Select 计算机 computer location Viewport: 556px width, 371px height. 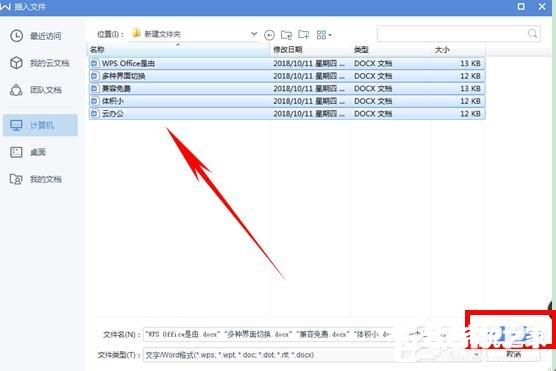[40, 125]
